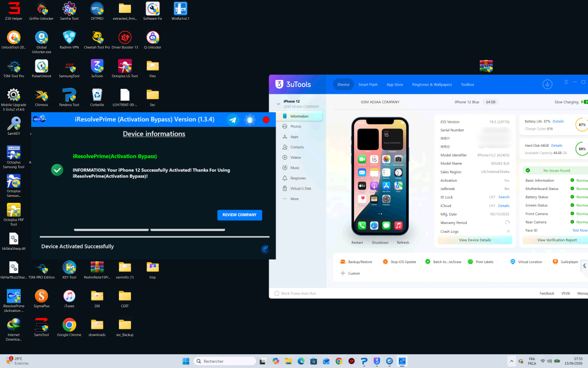Screen dimensions: 588x368
Task: Click the ID Lock Search link
Action: pos(504,197)
